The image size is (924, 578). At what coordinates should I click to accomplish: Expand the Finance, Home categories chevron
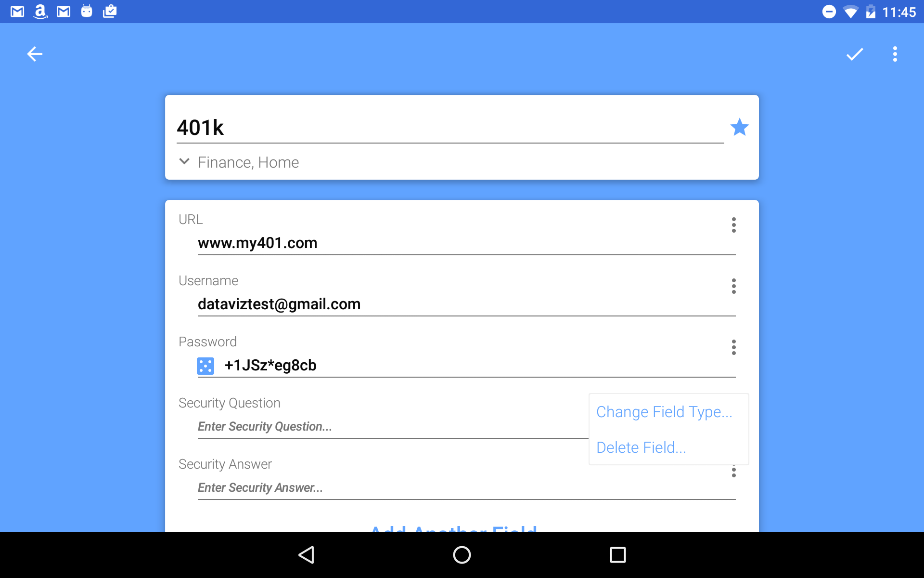click(184, 161)
